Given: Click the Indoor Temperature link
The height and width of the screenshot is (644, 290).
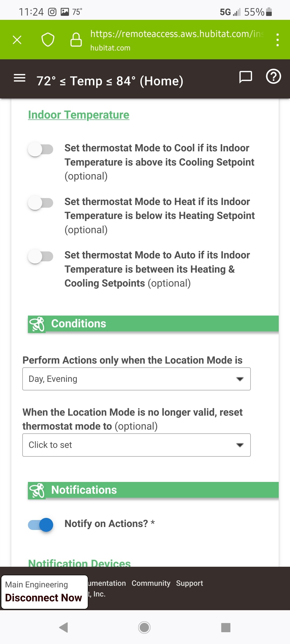Looking at the screenshot, I should click(x=79, y=115).
